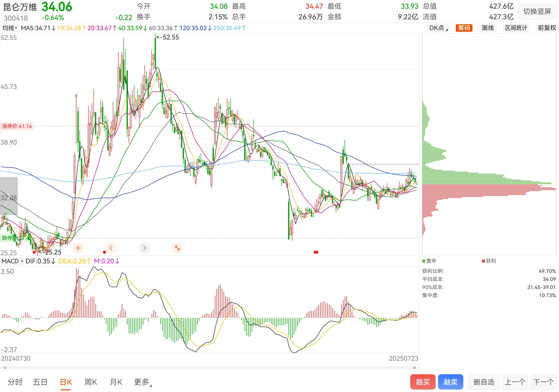The image size is (559, 392).
Task: Click the orange left arrow chart icon
Action: click(x=111, y=248)
